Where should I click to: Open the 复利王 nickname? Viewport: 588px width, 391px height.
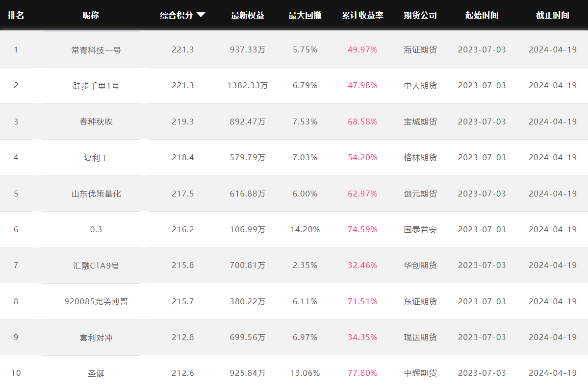pyautogui.click(x=96, y=158)
